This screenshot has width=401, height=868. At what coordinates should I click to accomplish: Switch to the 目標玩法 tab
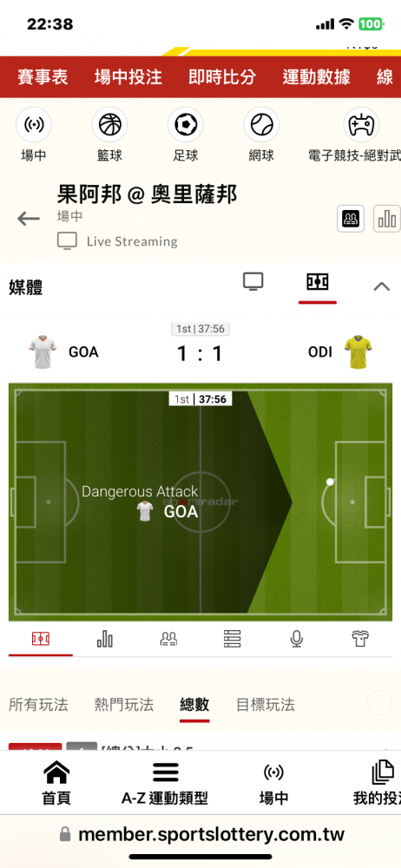coord(266,705)
